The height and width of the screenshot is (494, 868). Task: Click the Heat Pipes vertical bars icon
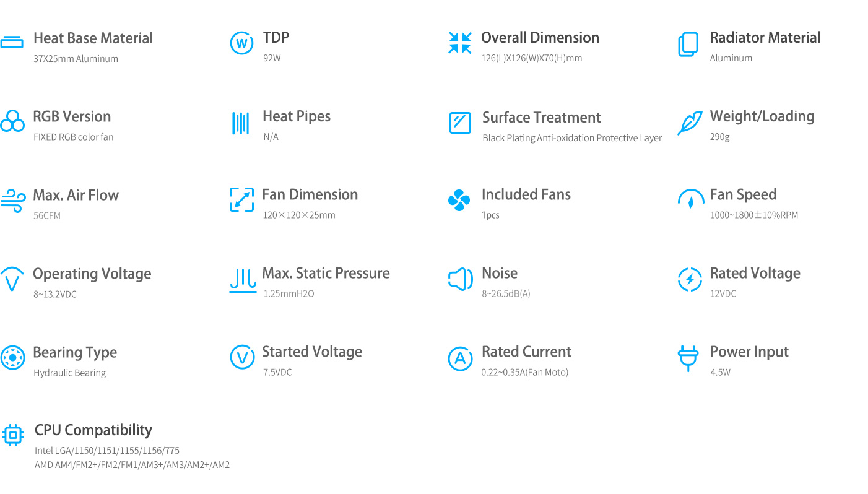240,123
